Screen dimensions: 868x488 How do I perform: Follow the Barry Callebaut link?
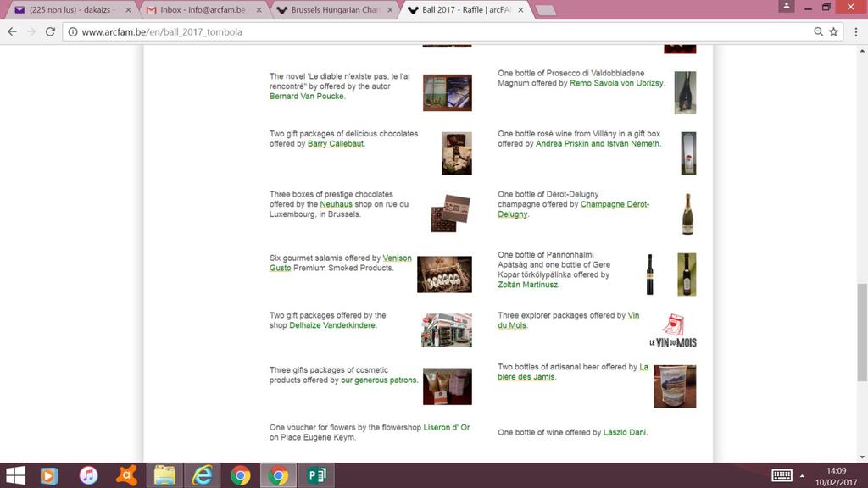tap(336, 144)
